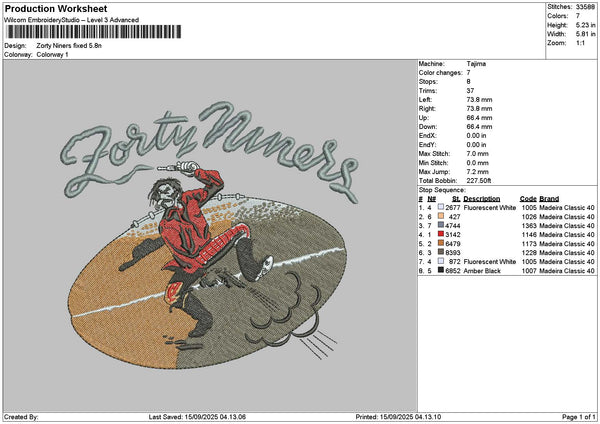Select the peach color swatch in stop 2
Viewport: 600px width, 424px height.
pos(441,216)
